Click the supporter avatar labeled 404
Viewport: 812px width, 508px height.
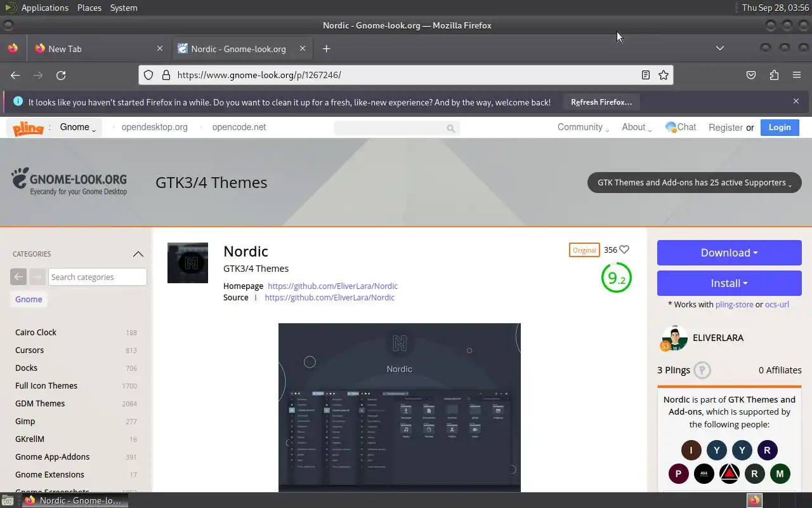[704, 473]
